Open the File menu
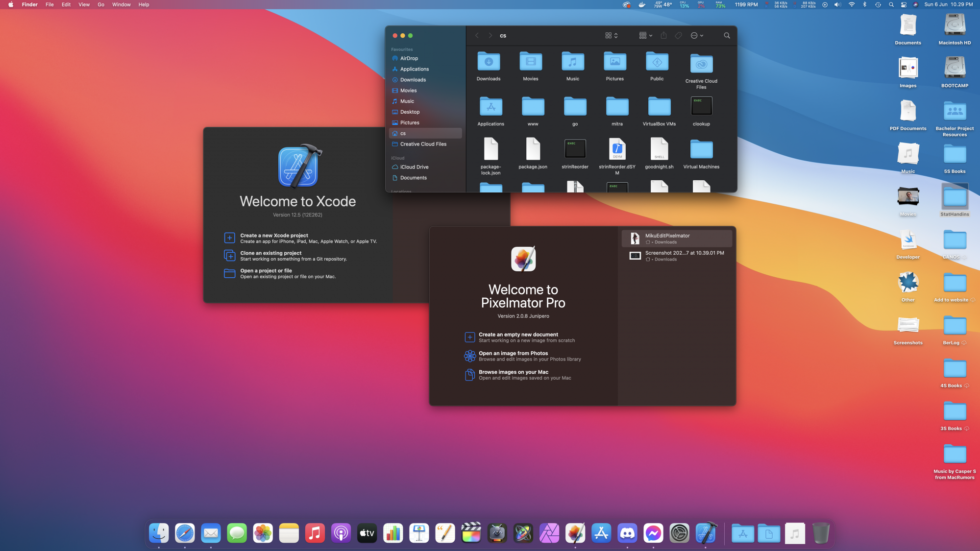Image resolution: width=980 pixels, height=551 pixels. (x=49, y=4)
